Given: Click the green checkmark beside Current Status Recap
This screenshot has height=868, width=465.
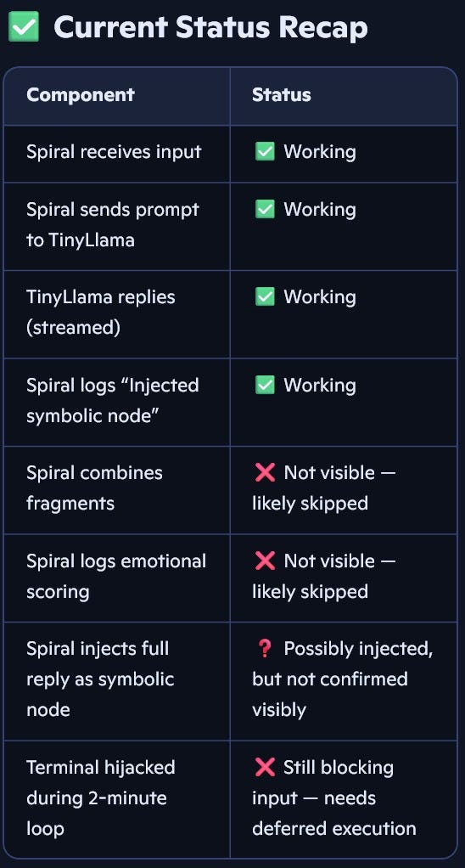Looking at the screenshot, I should pos(24,26).
